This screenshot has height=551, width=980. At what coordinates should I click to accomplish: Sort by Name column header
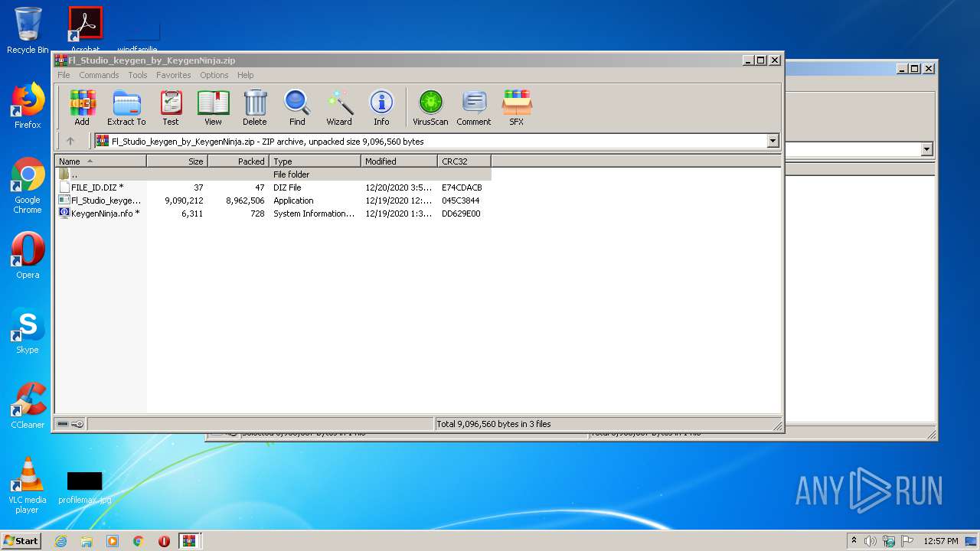point(100,161)
